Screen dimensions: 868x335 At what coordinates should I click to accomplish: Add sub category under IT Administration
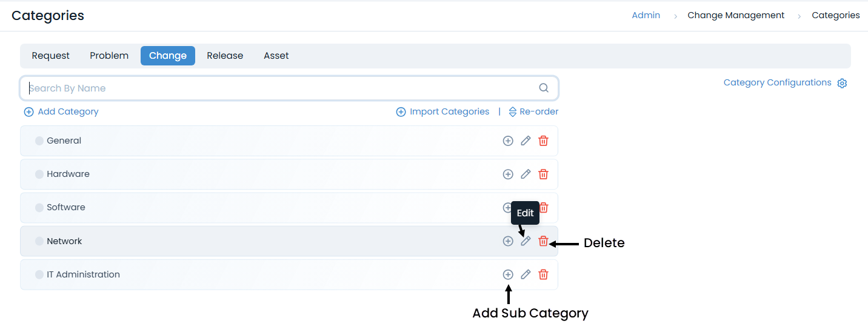[508, 274]
